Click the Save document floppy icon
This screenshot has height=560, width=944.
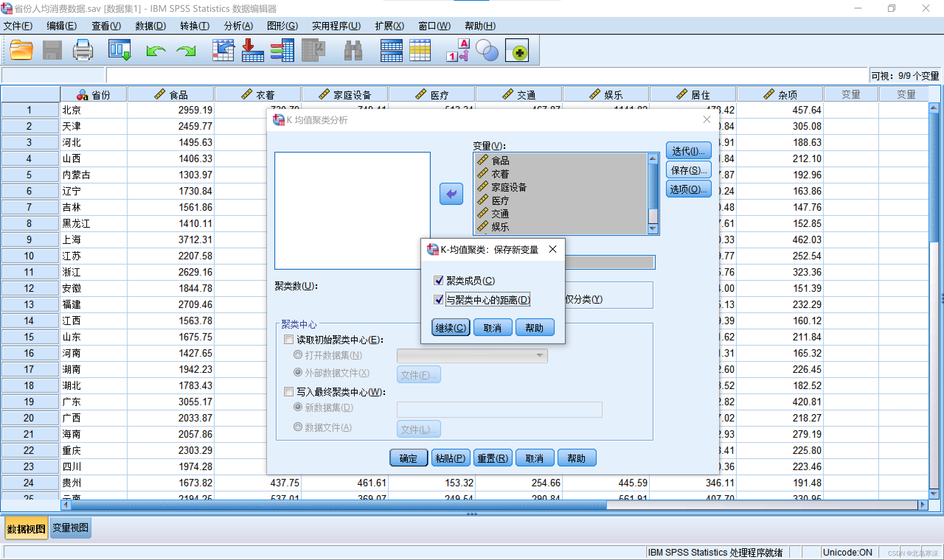(x=52, y=50)
